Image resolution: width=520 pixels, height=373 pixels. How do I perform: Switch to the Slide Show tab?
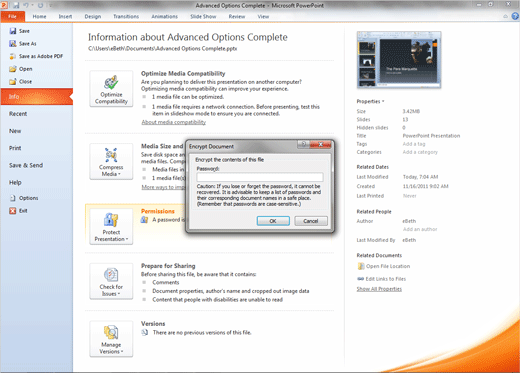pos(203,16)
